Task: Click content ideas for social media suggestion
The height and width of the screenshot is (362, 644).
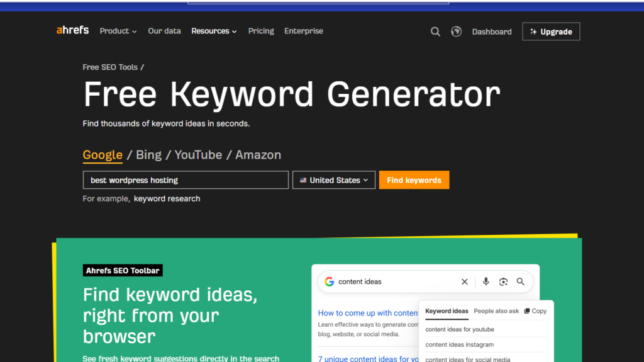Action: pyautogui.click(x=467, y=359)
